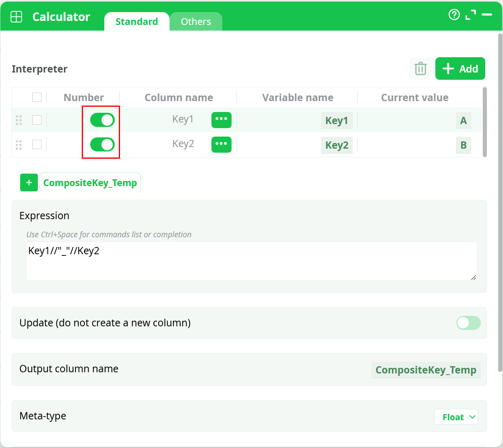This screenshot has height=448, width=503.
Task: Open the Meta-type Float dropdown
Action: (456, 417)
